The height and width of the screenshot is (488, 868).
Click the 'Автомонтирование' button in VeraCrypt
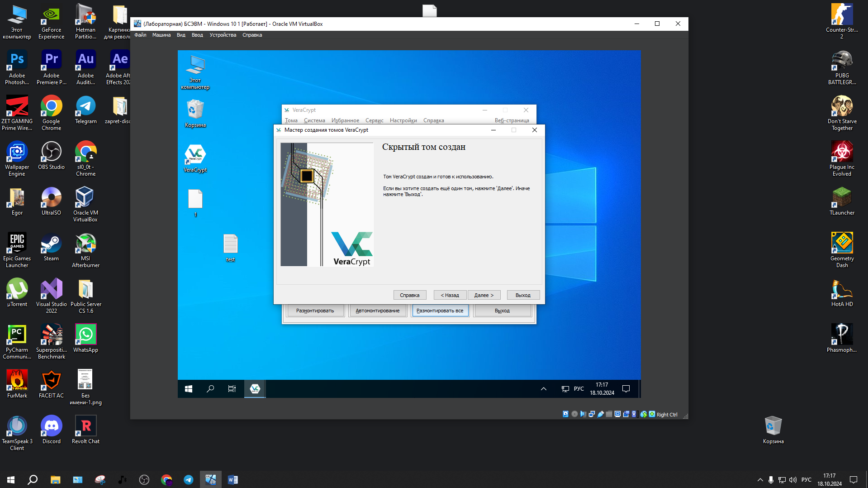377,311
